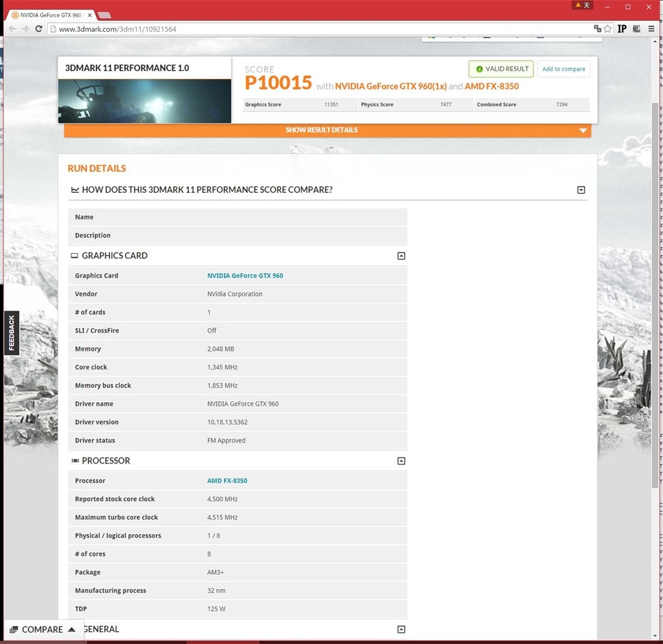Click the arrow on the Show Result Details bar
This screenshot has height=644, width=663.
[x=583, y=131]
